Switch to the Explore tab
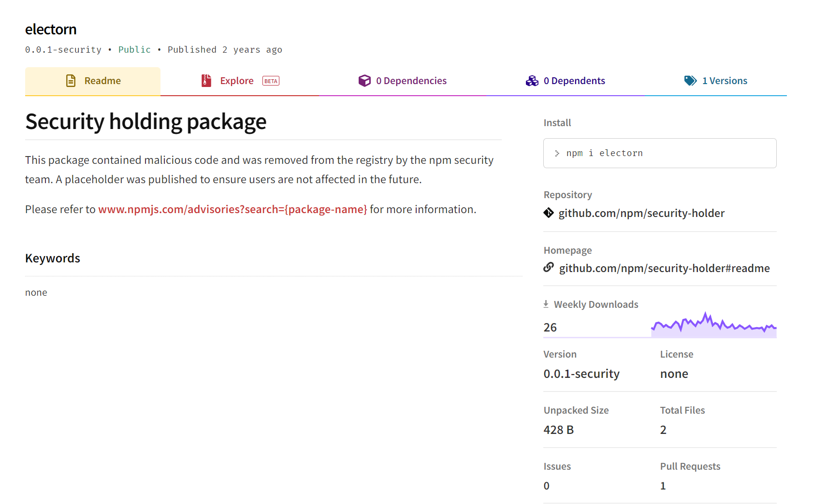 coord(240,81)
